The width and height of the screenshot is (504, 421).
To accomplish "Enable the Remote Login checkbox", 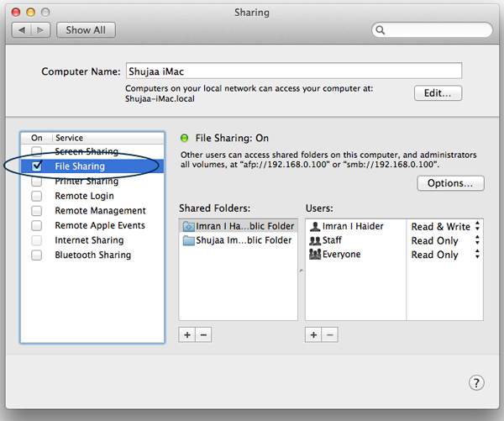I will (37, 196).
